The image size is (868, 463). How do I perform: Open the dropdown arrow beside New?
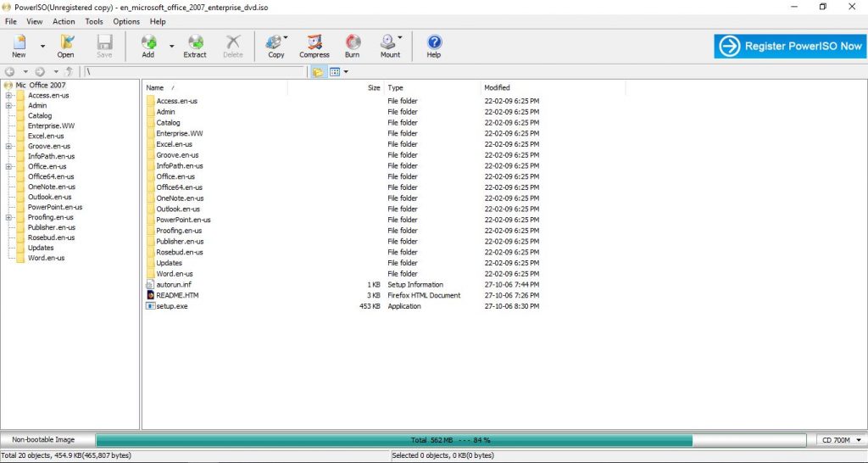pyautogui.click(x=42, y=47)
